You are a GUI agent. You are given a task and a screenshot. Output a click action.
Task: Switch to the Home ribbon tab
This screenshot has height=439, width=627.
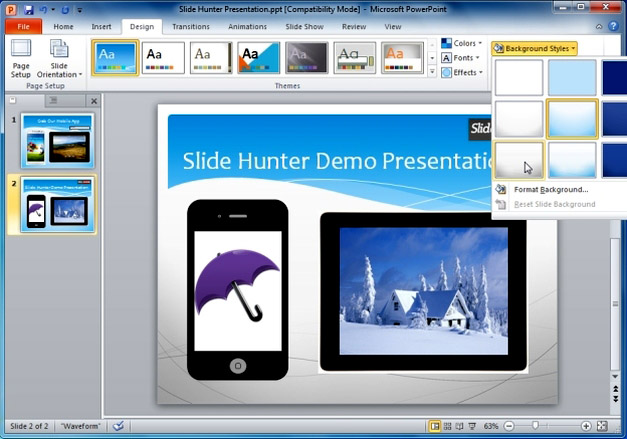click(63, 27)
